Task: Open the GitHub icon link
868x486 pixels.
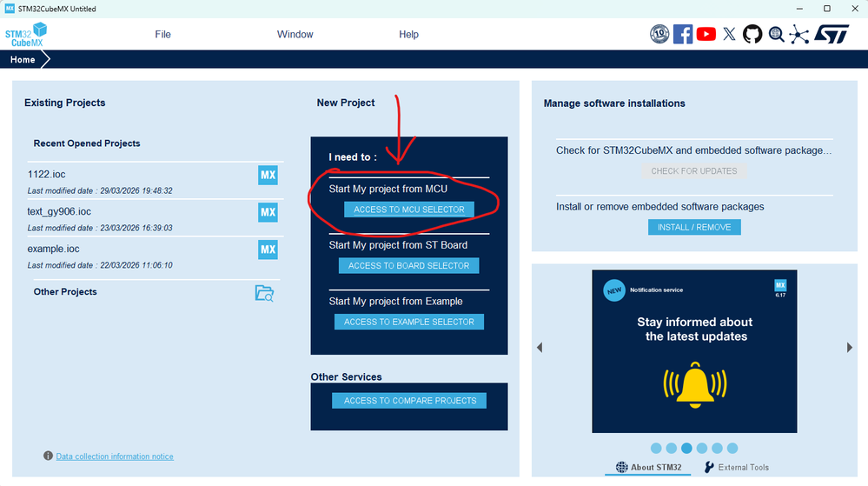Action: [752, 35]
